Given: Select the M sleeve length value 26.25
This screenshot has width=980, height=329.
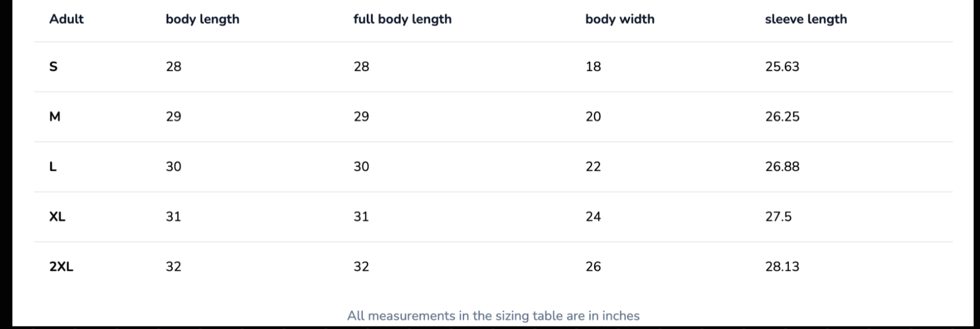Looking at the screenshot, I should point(782,117).
